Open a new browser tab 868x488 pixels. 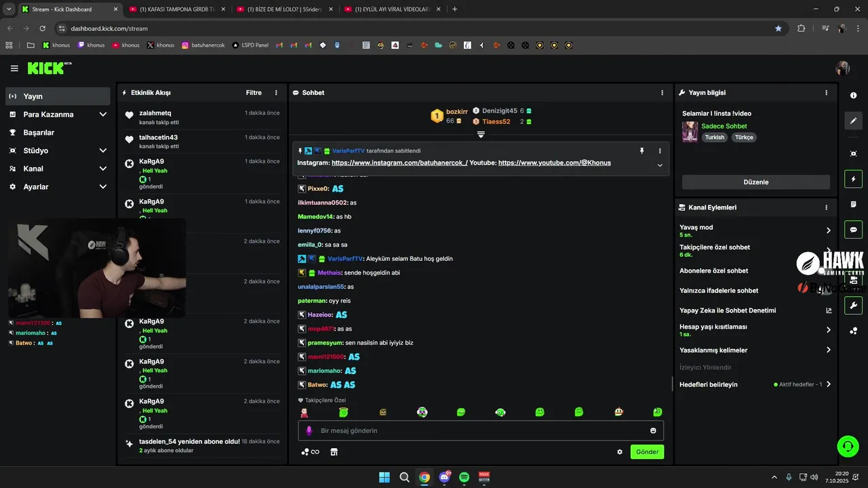point(454,9)
